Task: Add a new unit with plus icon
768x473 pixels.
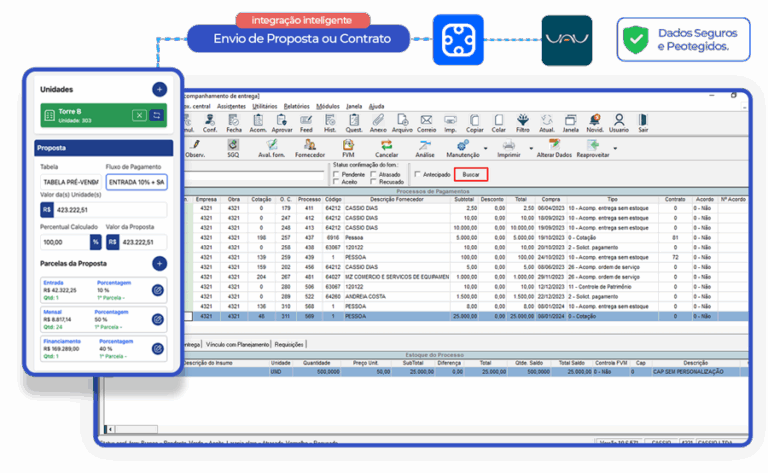Action: 159,90
